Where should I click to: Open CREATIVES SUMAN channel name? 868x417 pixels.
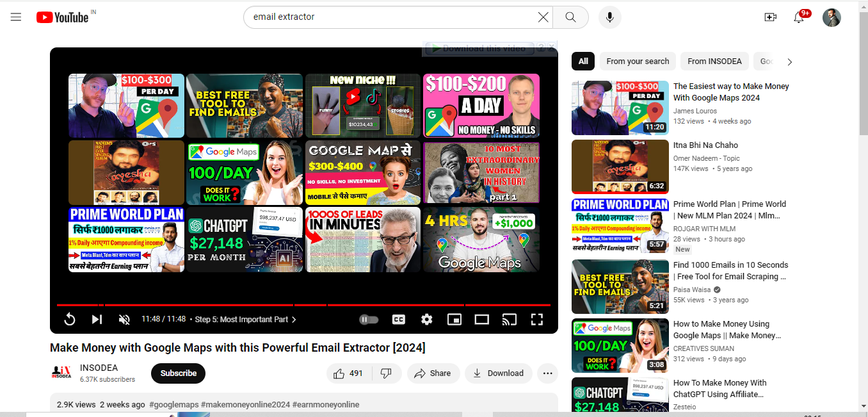click(703, 348)
